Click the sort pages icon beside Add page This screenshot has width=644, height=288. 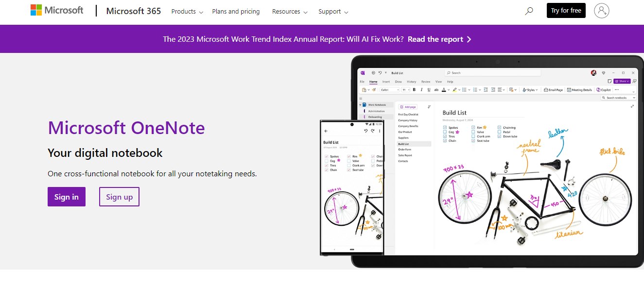point(429,107)
